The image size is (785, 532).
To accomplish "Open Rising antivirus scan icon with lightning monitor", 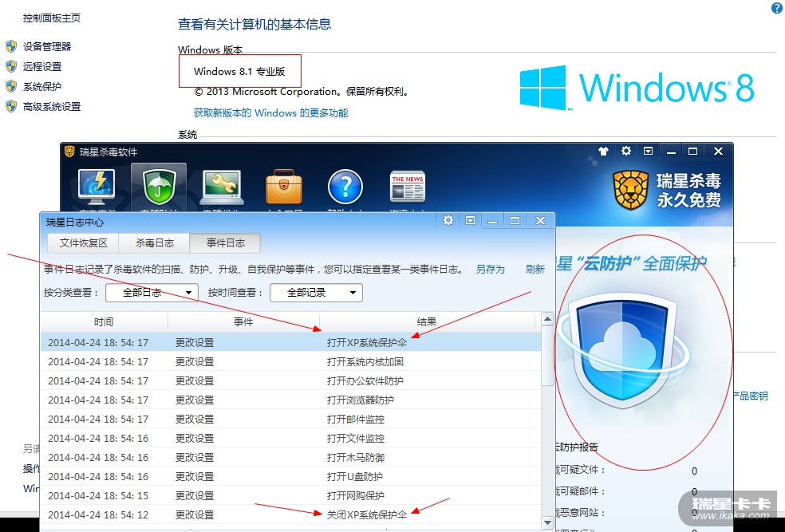I will [97, 186].
